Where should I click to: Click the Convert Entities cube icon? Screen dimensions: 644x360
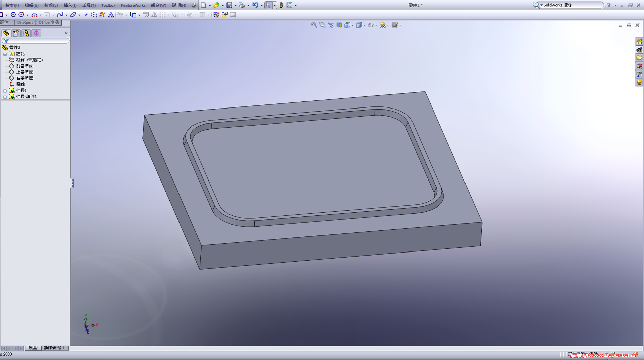click(x=133, y=15)
